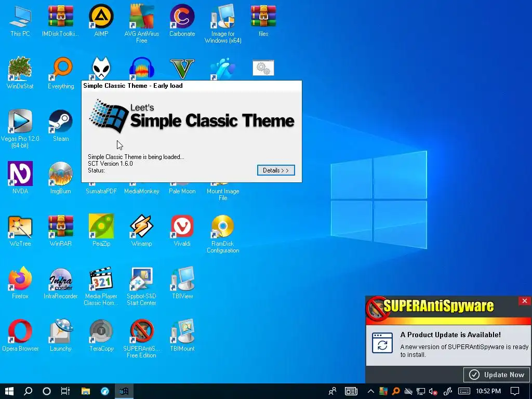Image resolution: width=532 pixels, height=399 pixels.
Task: Open Cortana circle on taskbar
Action: (x=47, y=391)
